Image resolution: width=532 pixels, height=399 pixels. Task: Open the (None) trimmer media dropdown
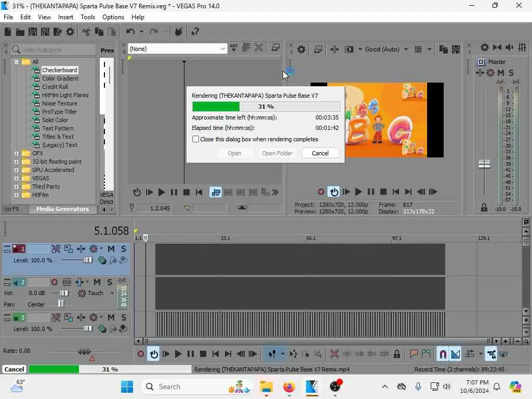[177, 49]
